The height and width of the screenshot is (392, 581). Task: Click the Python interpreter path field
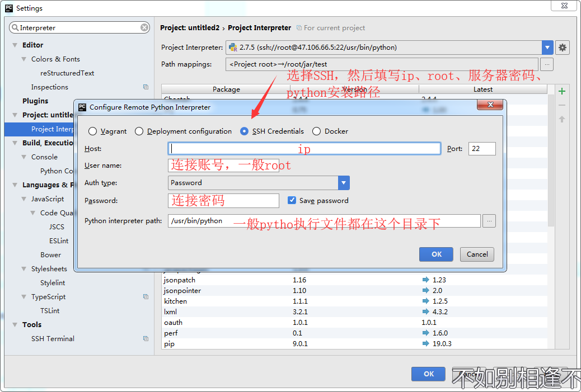[324, 221]
